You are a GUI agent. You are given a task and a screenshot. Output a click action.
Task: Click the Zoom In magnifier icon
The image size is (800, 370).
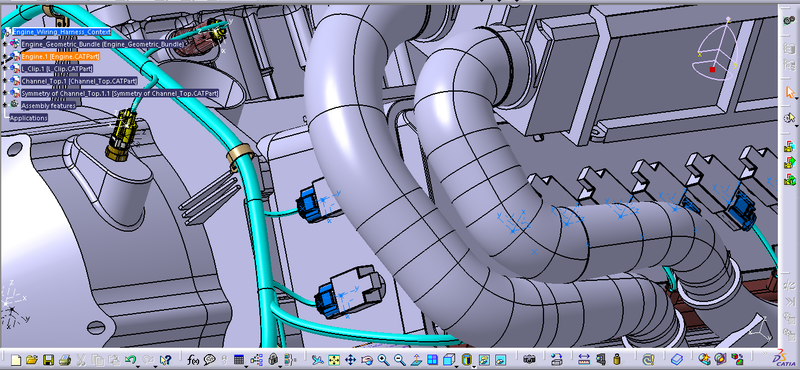click(383, 360)
